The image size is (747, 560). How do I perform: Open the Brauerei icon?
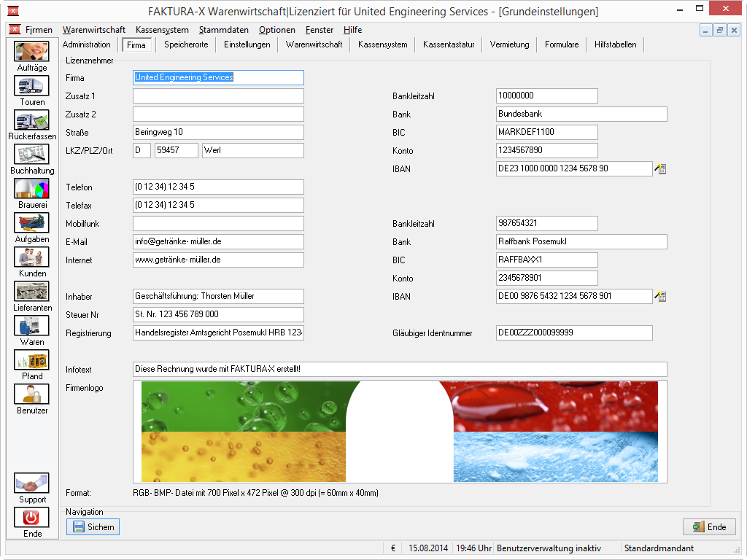[x=31, y=189]
